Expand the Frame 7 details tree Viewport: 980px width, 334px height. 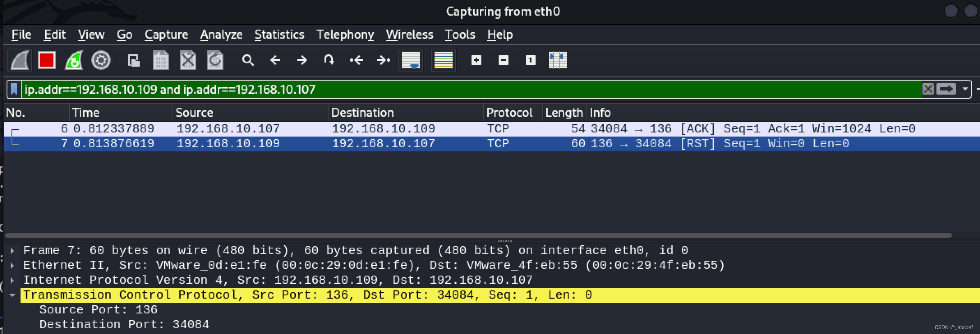pos(12,250)
